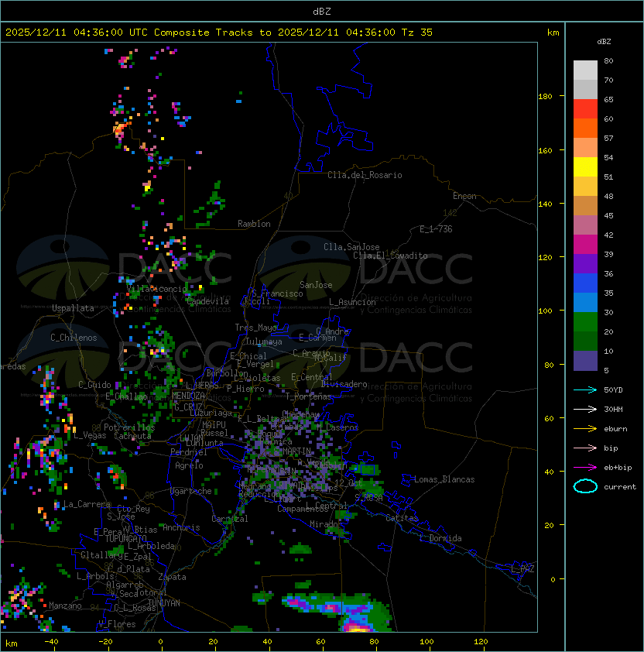The image size is (644, 652).
Task: Click the white 30HM arrow in legend
Action: pyautogui.click(x=585, y=409)
